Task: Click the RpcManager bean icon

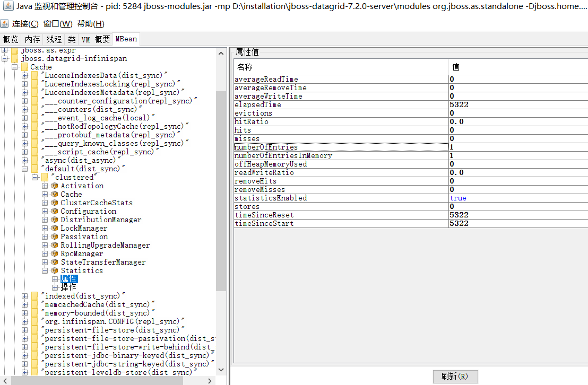Action: click(54, 254)
